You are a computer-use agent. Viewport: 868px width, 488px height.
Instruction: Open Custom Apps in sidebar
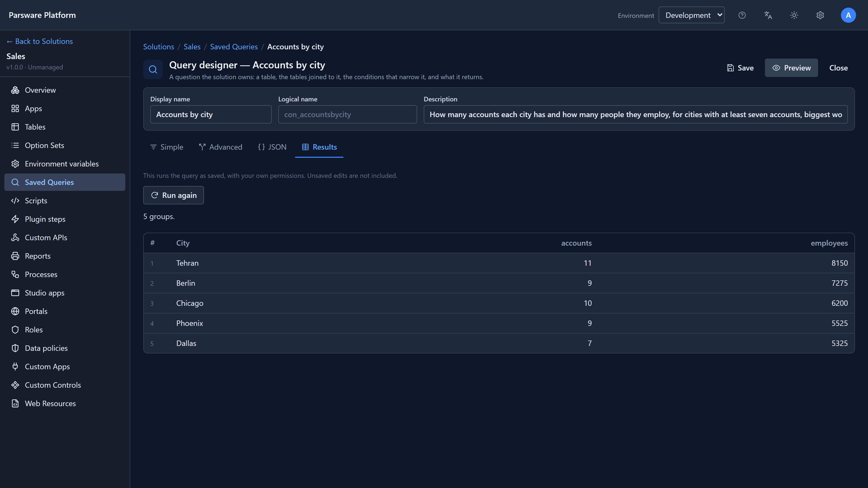[x=65, y=367]
